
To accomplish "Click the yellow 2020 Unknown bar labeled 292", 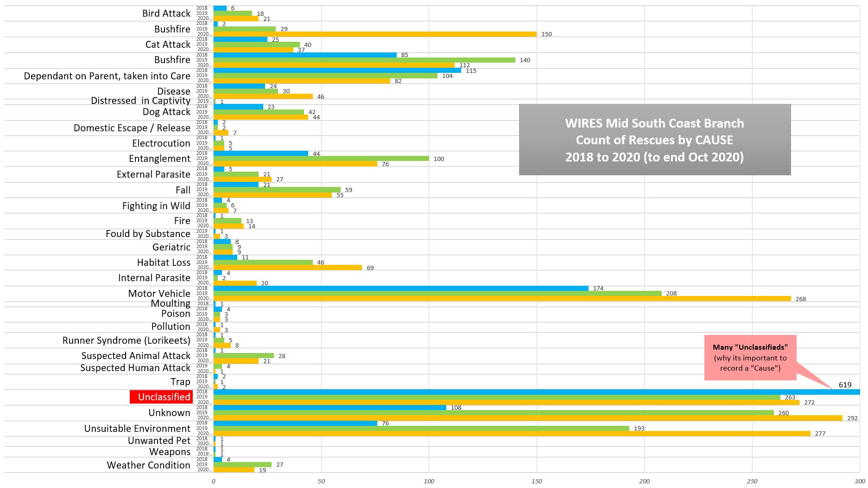I will 528,418.
